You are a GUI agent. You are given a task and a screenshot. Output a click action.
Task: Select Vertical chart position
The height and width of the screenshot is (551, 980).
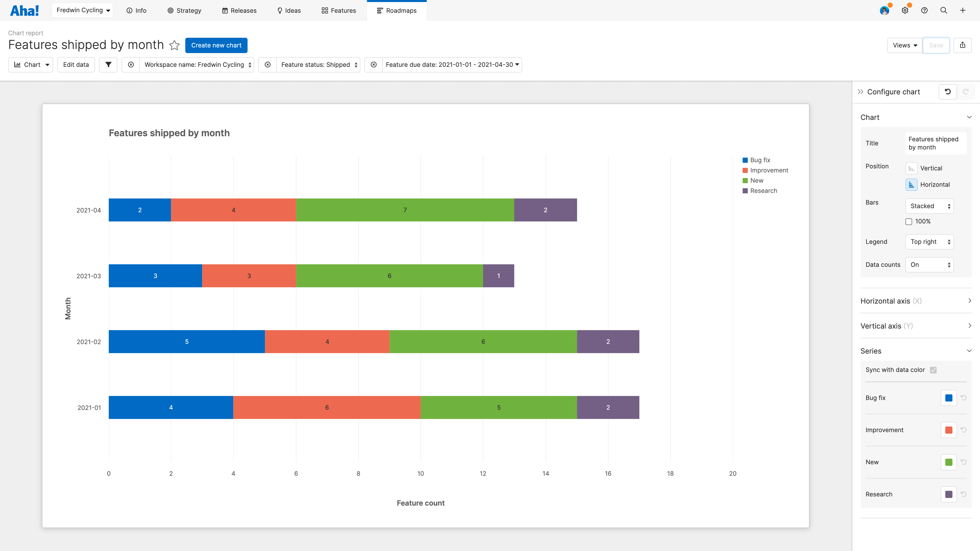coord(911,168)
